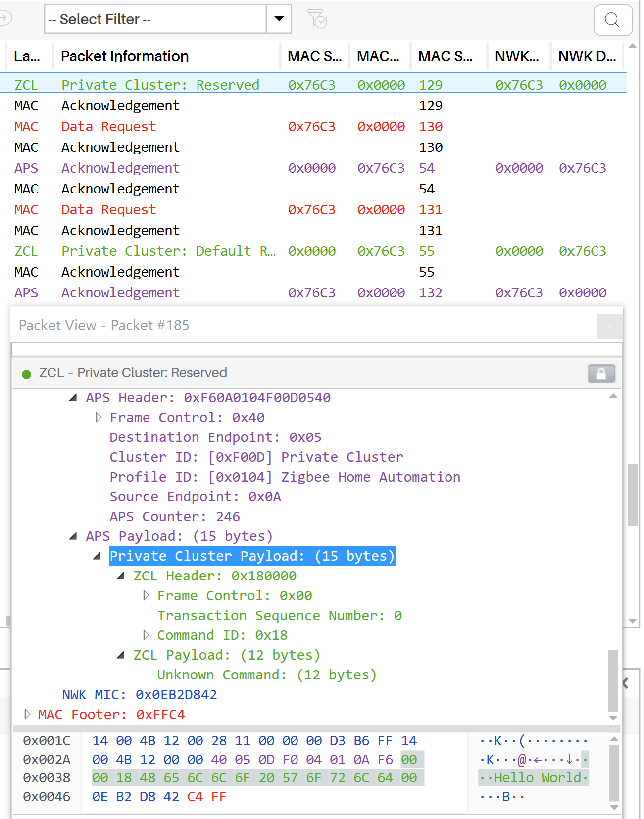Expand the MAC Footer 0xFFC4 node
The width and height of the screenshot is (644, 819).
coord(27,715)
